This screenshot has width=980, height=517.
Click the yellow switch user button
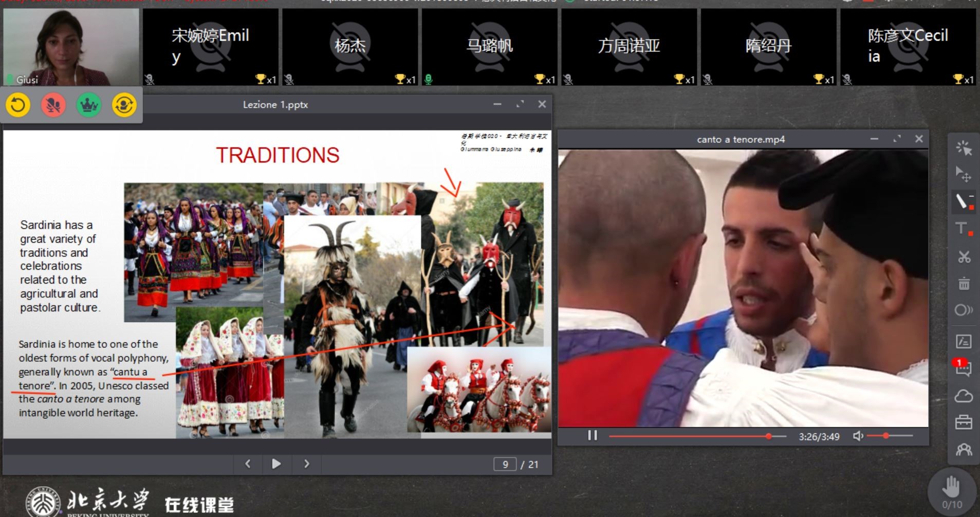124,105
